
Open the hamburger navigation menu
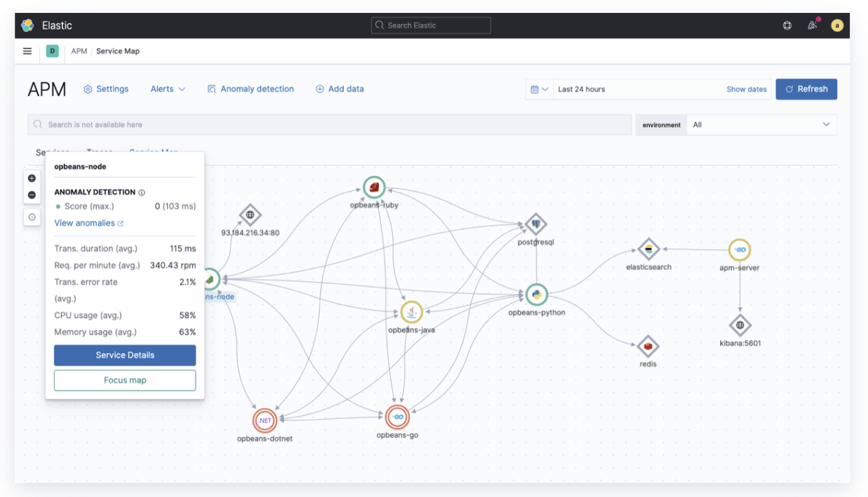click(x=27, y=51)
